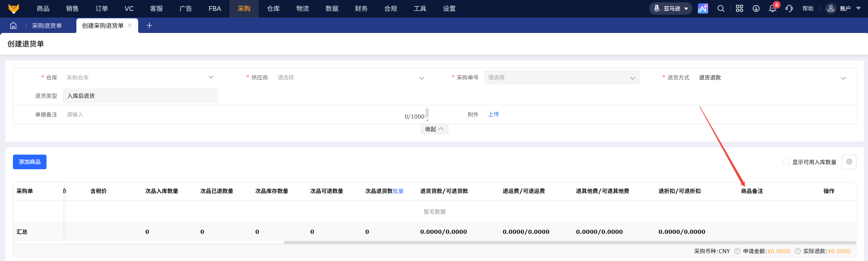Screen dimensions: 868x261
Task: Open the 商品 menu
Action: click(x=43, y=8)
